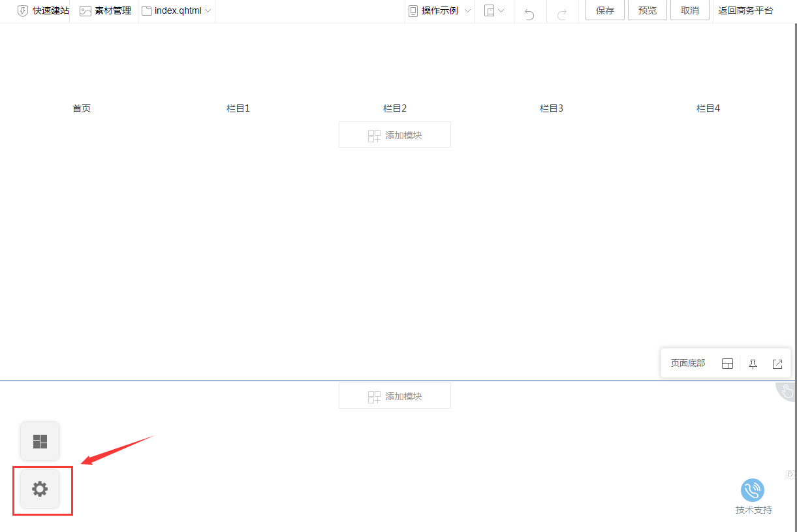Open the index.qhtml page dropdown

tap(177, 11)
